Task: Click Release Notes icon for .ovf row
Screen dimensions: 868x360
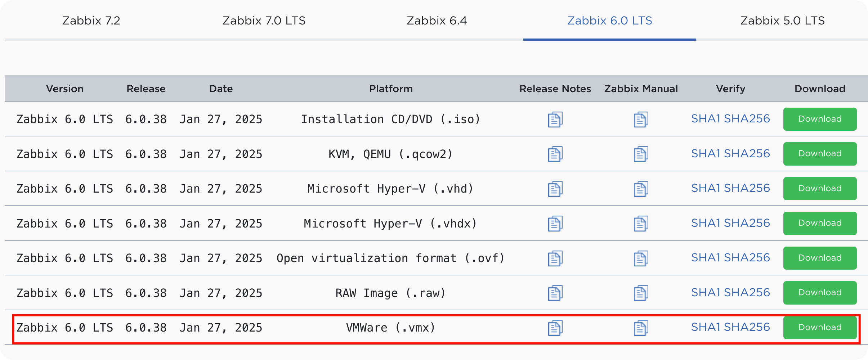Action: click(x=555, y=258)
